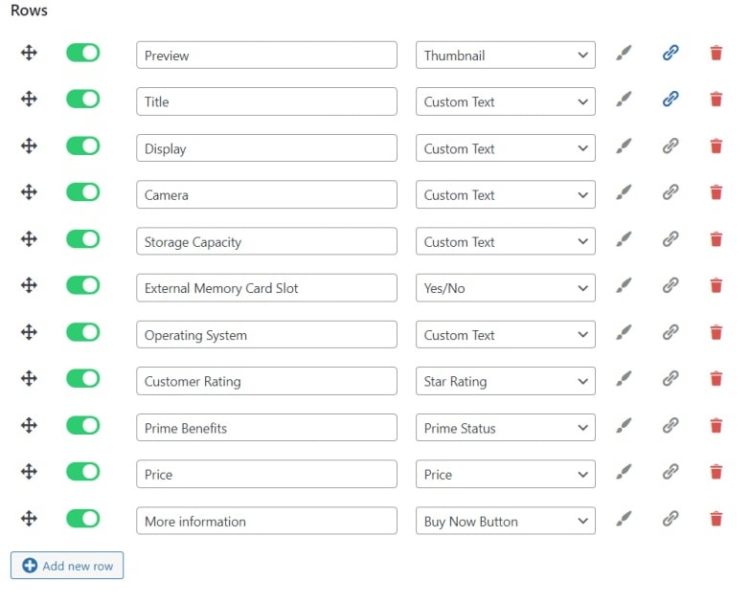Disable the Title row toggle
750x603 pixels.
click(x=83, y=99)
